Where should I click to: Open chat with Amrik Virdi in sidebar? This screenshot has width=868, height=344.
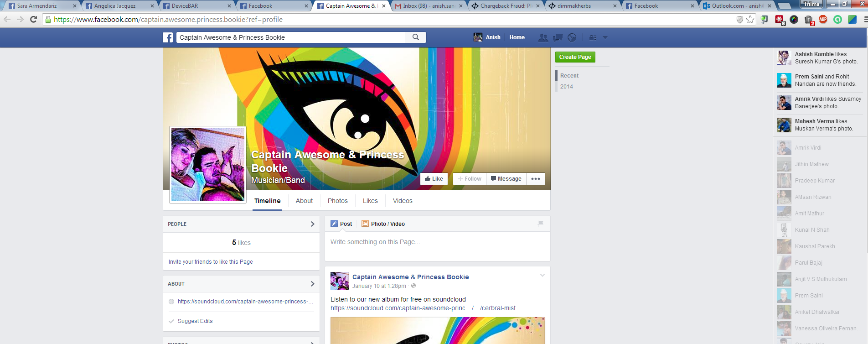coord(808,148)
